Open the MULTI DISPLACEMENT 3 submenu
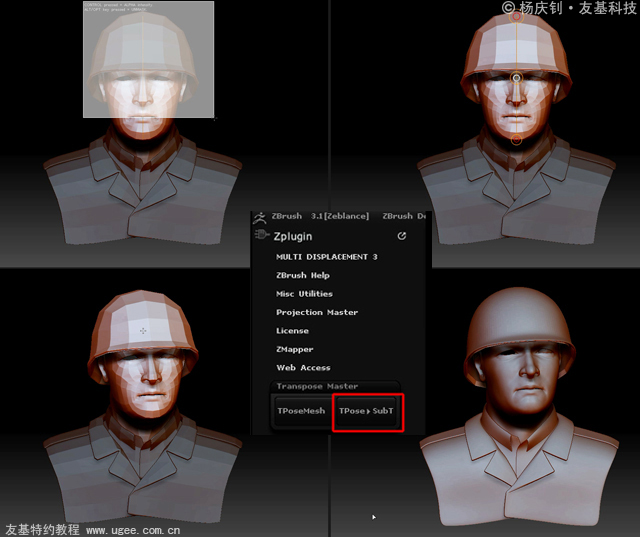Viewport: 640px width, 537px height. [327, 257]
